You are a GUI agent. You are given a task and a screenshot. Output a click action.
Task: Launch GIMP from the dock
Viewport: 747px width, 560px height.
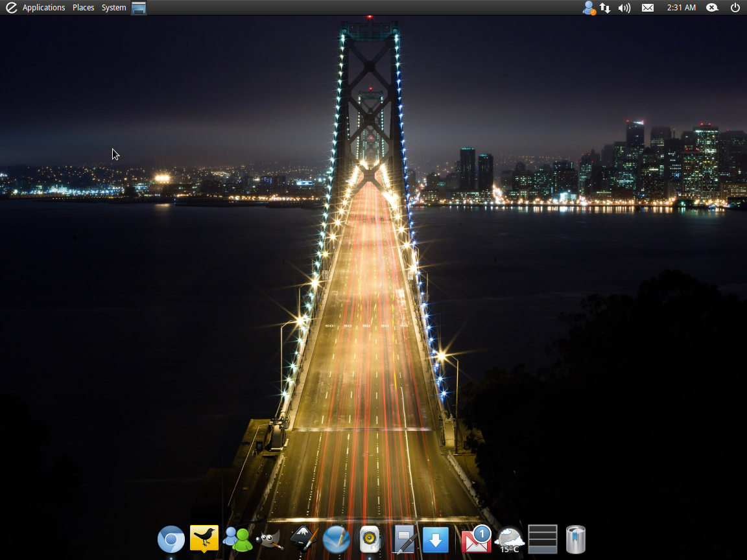point(270,541)
